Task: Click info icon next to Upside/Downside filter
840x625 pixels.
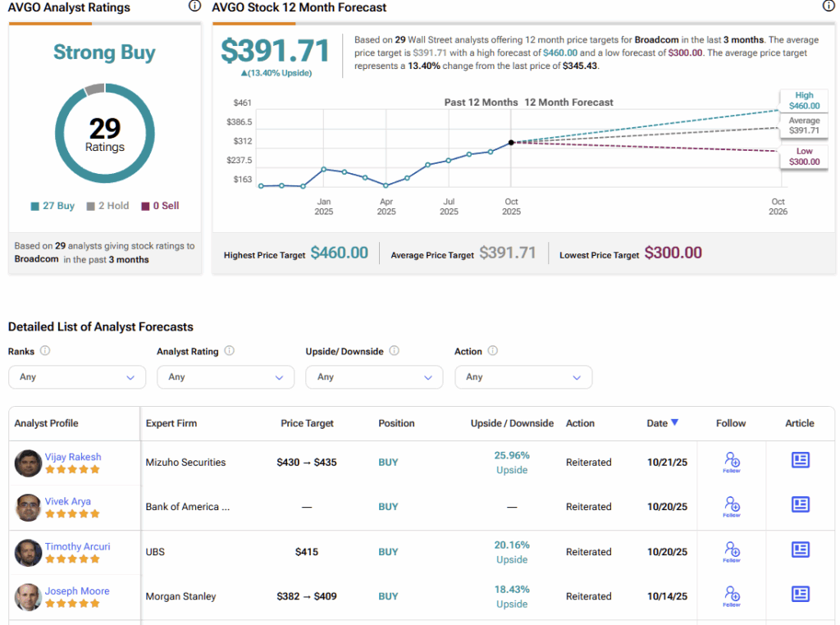Action: 394,351
